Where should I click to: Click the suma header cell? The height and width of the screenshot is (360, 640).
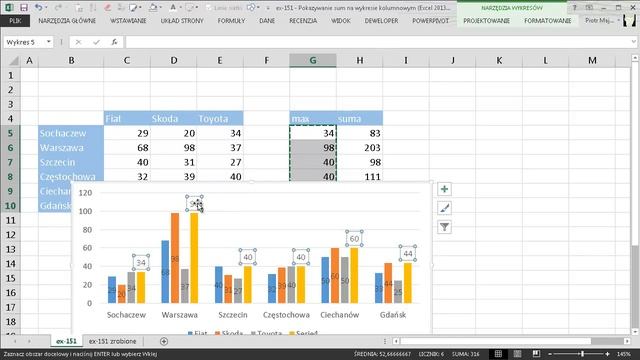point(360,119)
